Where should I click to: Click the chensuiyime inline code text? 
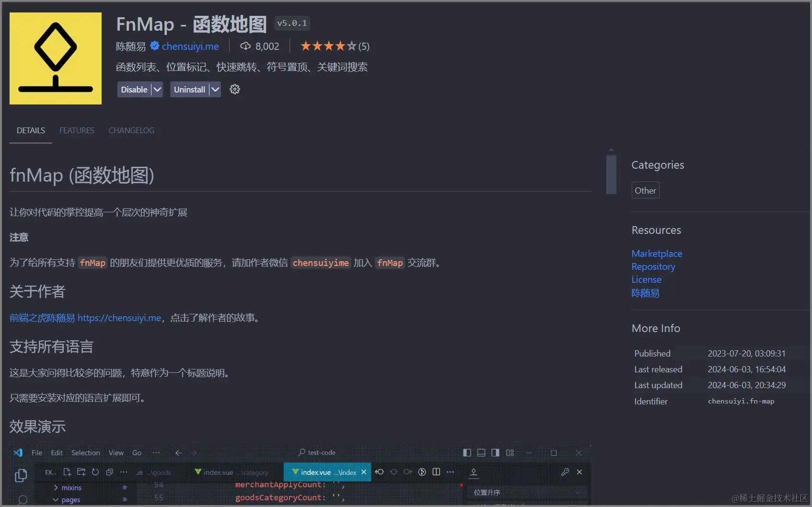tap(321, 263)
